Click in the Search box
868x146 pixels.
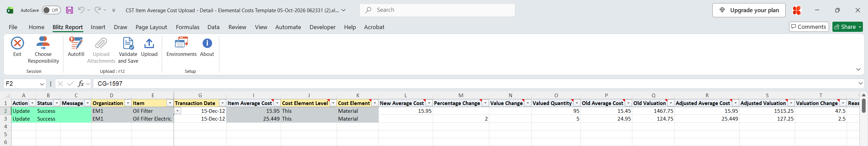coord(437,10)
